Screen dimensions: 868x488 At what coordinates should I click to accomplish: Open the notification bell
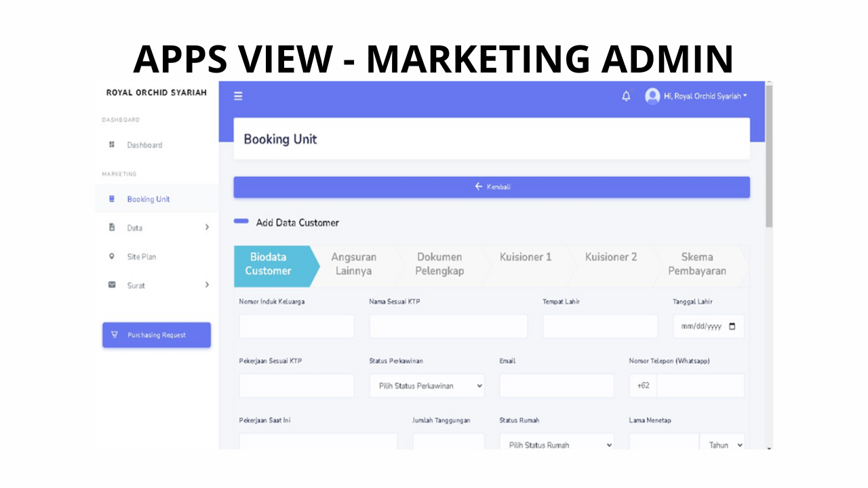[626, 96]
